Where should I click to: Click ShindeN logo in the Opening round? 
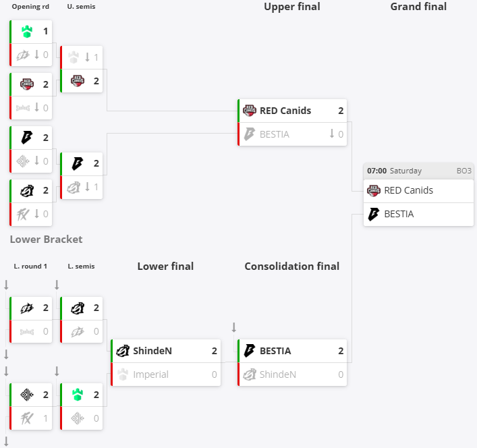click(x=26, y=191)
